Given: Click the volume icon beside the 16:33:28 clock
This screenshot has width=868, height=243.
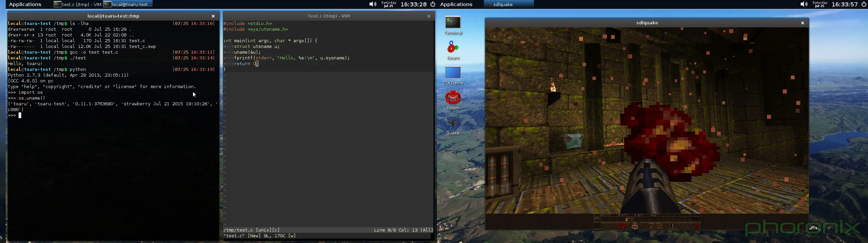Looking at the screenshot, I should tap(372, 4).
